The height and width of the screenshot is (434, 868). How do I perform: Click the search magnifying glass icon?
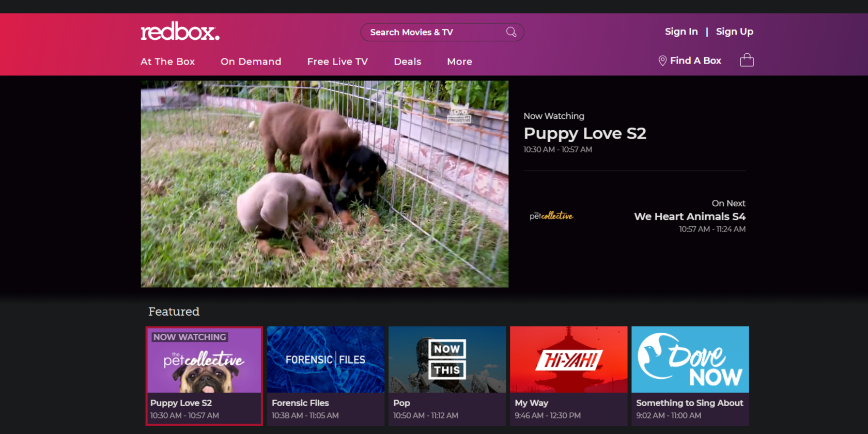click(x=511, y=32)
